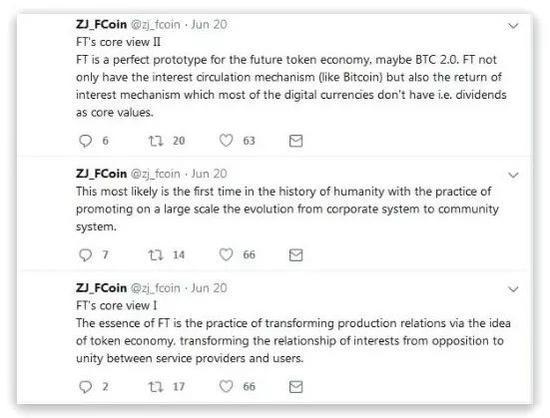Expand options chevron on history of humanity tweet
Image resolution: width=550 pixels, height=418 pixels.
(x=513, y=175)
